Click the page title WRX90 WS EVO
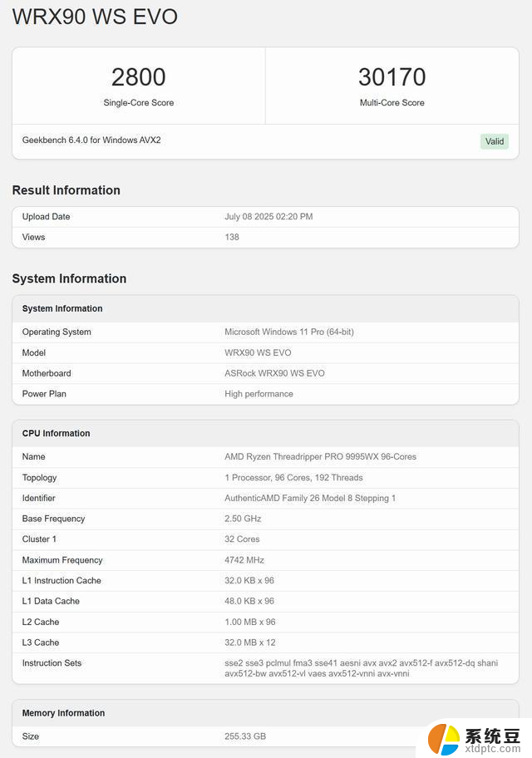Image resolution: width=532 pixels, height=758 pixels. coord(95,17)
